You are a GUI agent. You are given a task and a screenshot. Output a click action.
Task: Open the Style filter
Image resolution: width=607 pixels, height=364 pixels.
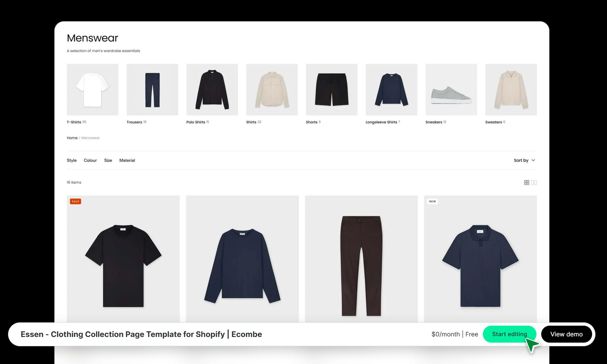tap(72, 160)
